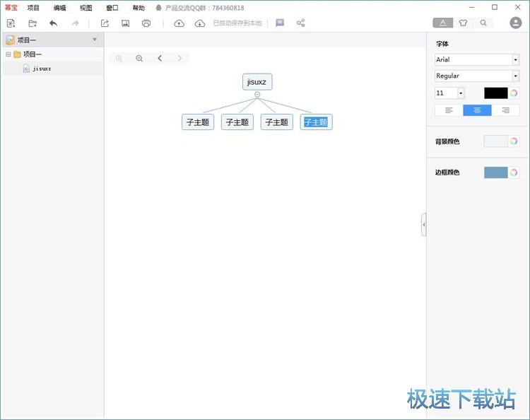
Task: Go forward with the right arrow
Action: tap(179, 58)
